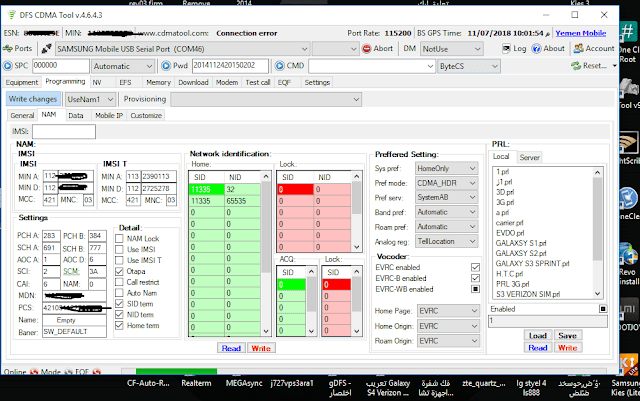Open Pref serv SystemAB dropdown
The image size is (640, 401).
447,198
